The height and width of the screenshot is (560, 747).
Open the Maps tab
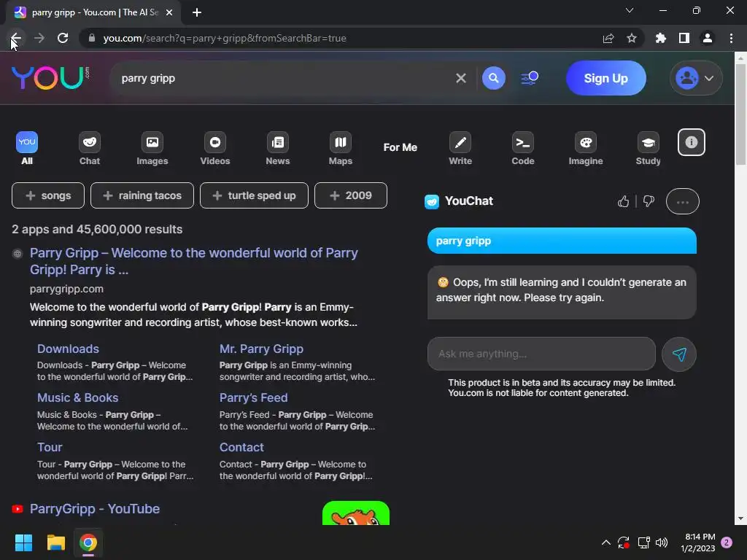(x=340, y=149)
